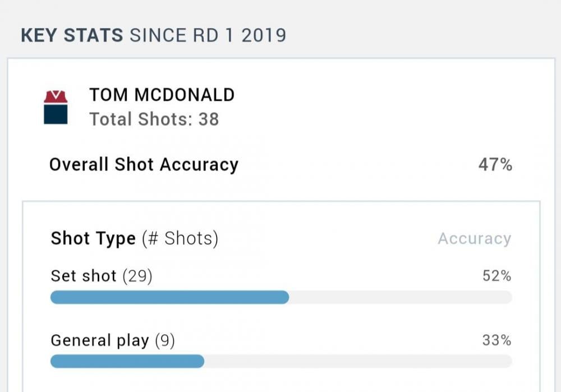Click the Melbourne guernsey icon

56,107
